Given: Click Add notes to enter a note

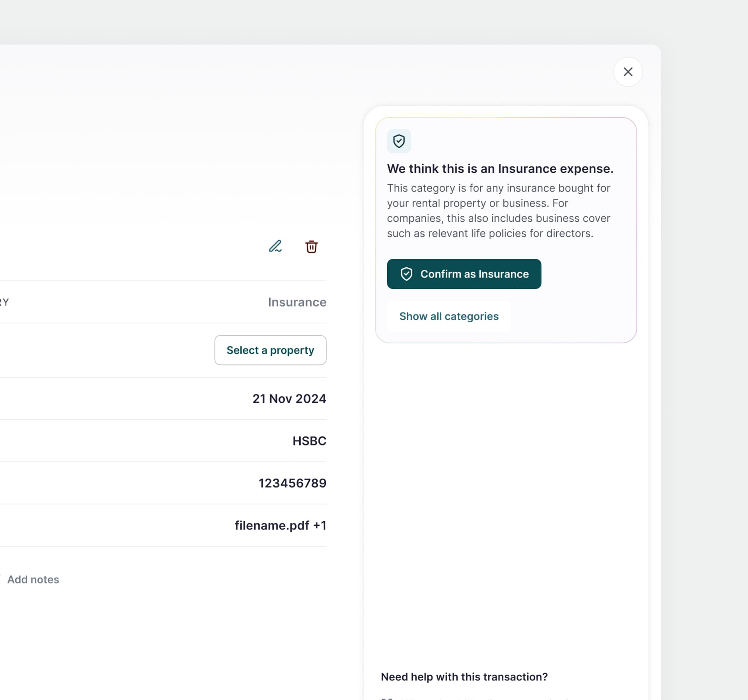Looking at the screenshot, I should 33,580.
